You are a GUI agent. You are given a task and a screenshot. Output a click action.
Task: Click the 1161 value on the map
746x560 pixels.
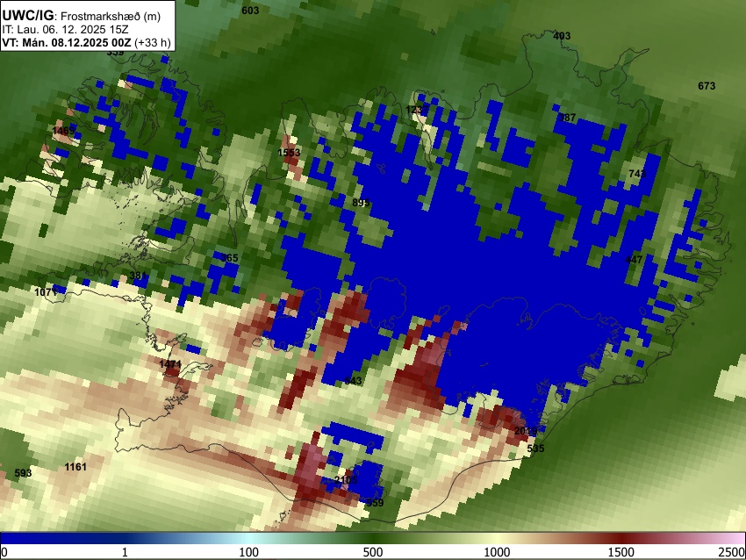(x=75, y=467)
